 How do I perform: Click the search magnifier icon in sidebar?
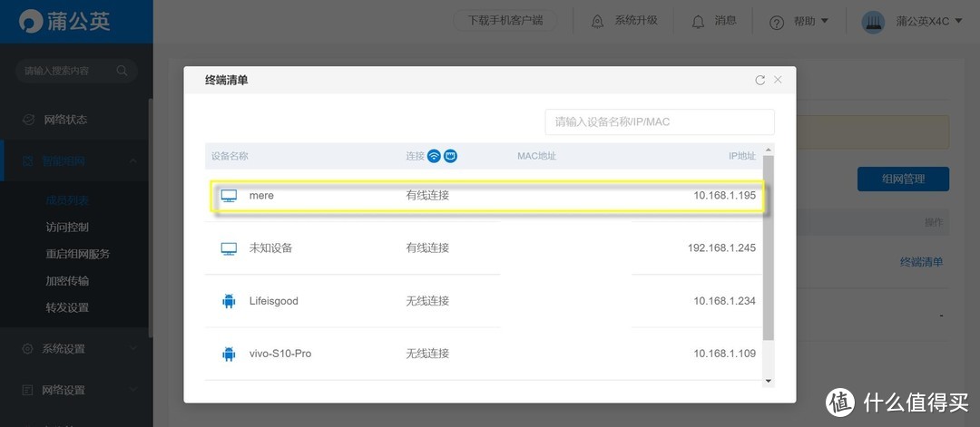pyautogui.click(x=122, y=71)
